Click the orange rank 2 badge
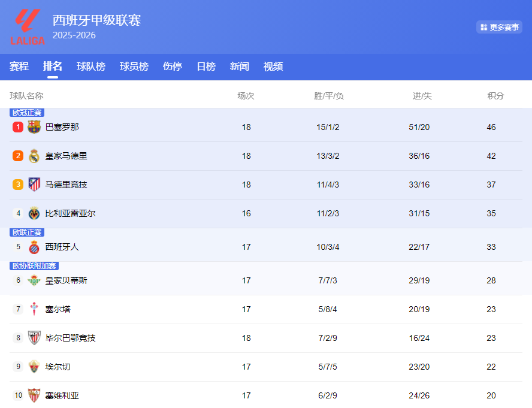This screenshot has width=532, height=408. [18, 156]
